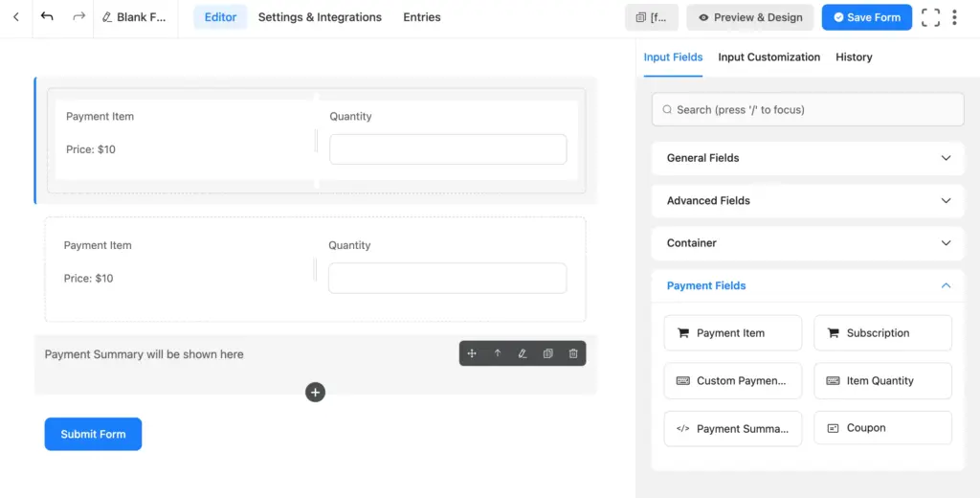Open the Entries tab
Viewport: 980px width, 498px height.
click(x=422, y=17)
